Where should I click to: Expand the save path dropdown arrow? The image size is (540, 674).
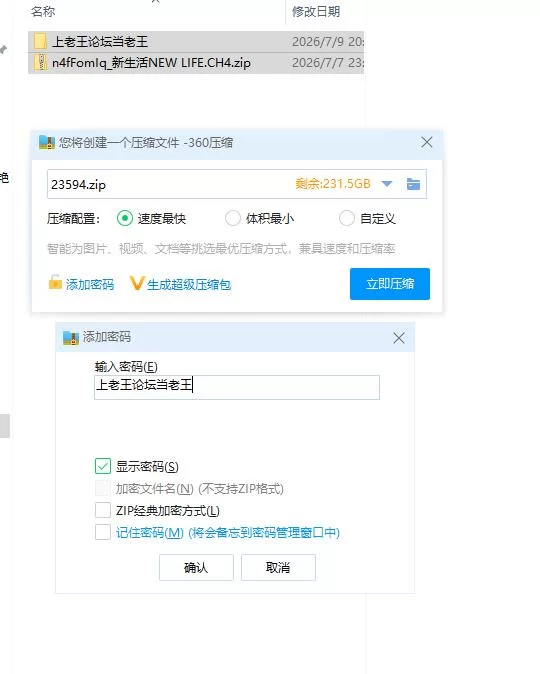point(387,184)
